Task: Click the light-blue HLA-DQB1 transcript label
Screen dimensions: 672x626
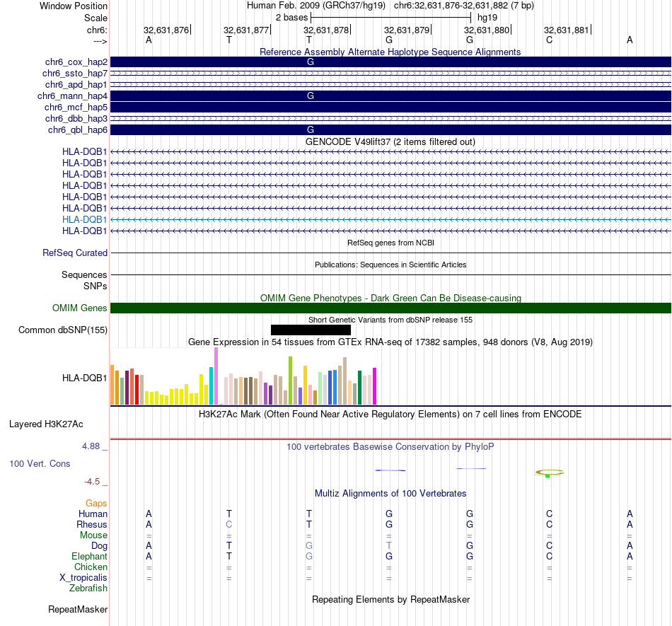Action: (x=84, y=219)
